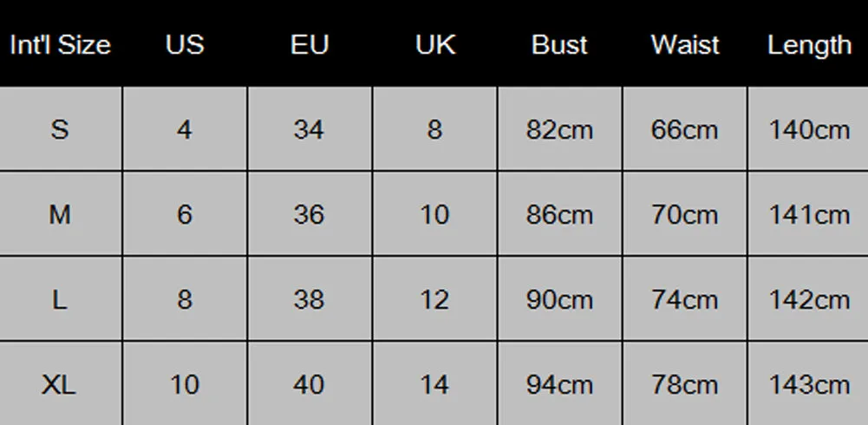Click the M size row label

60,214
